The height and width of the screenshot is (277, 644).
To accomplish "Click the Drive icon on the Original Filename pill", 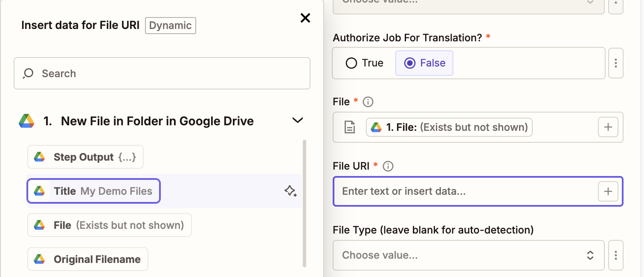I will 39,259.
